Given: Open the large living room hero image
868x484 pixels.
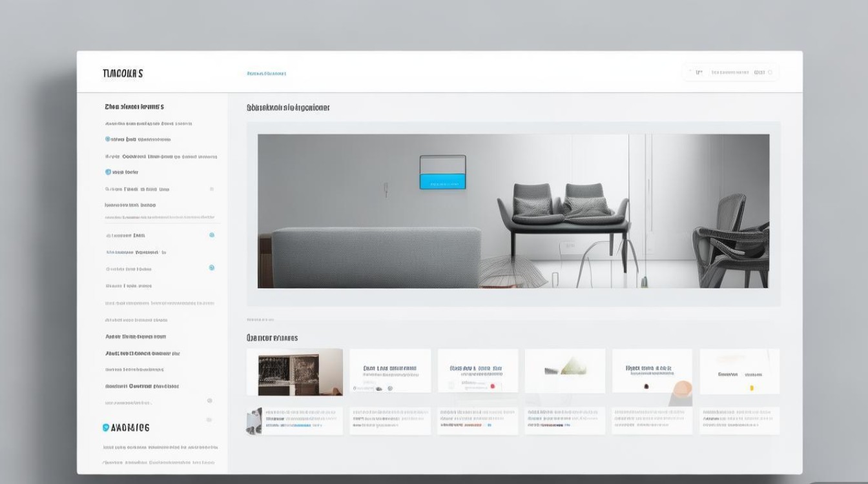Looking at the screenshot, I should [513, 211].
